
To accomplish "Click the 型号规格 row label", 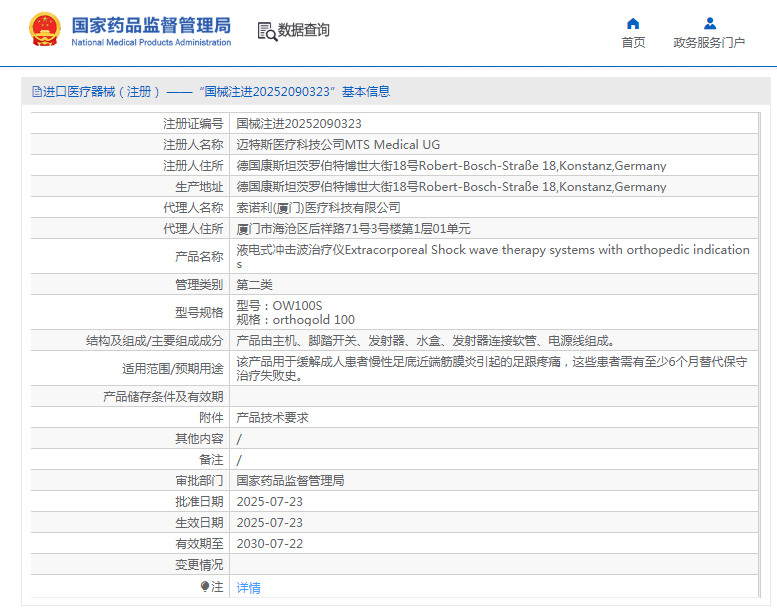I will [x=199, y=312].
